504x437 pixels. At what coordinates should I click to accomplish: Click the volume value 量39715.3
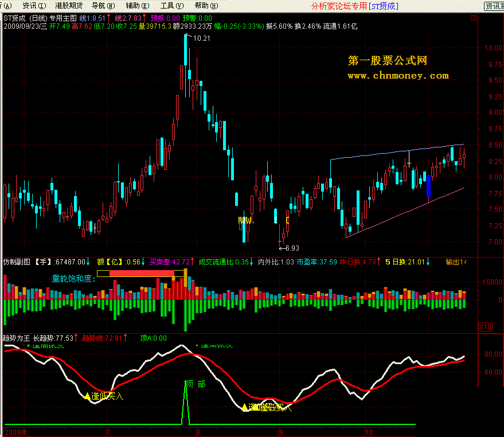(x=155, y=26)
